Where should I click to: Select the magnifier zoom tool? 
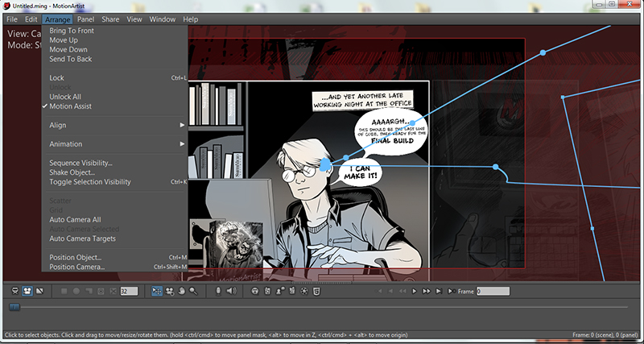[193, 290]
